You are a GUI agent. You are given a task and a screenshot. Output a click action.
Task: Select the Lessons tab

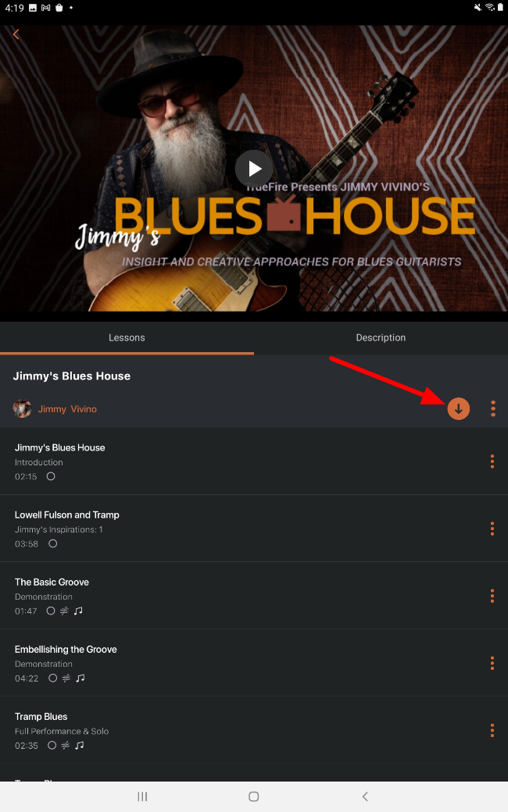(127, 337)
